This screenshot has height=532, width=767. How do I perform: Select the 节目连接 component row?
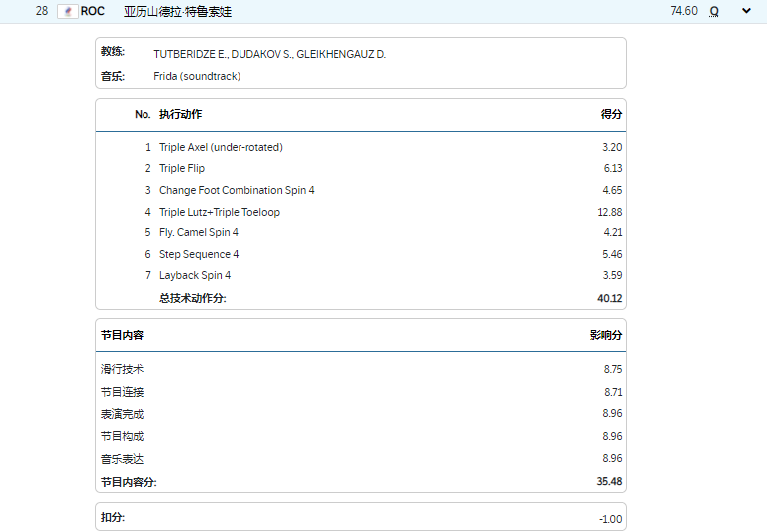click(361, 392)
